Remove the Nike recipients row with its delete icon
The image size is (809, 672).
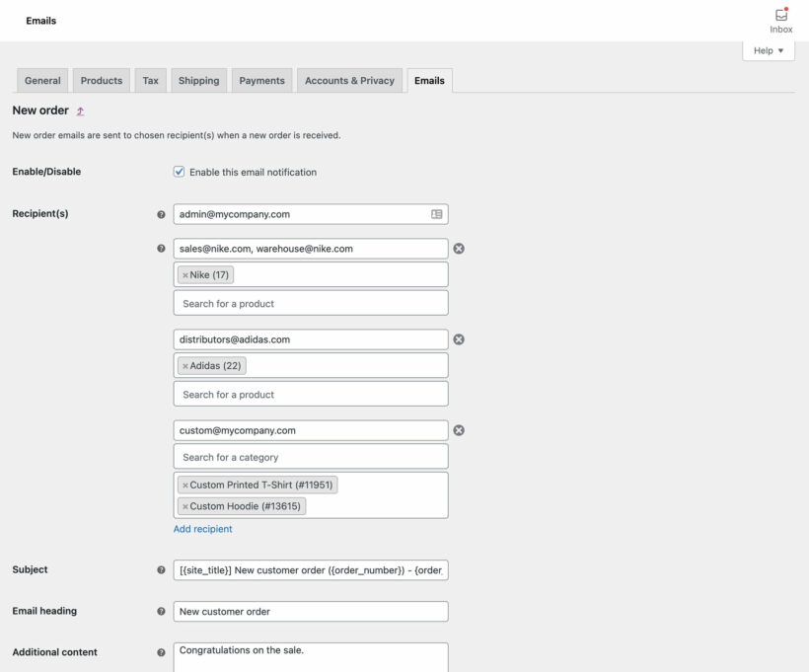(x=458, y=249)
